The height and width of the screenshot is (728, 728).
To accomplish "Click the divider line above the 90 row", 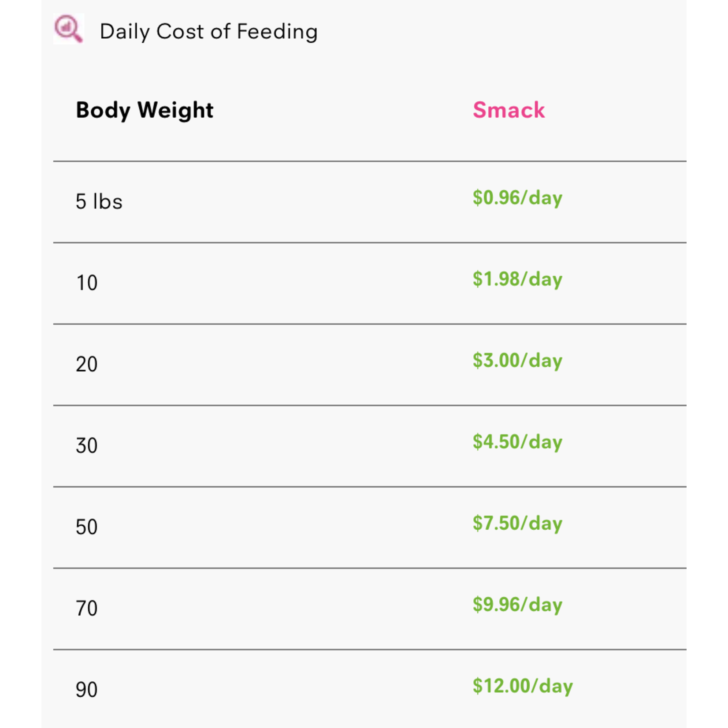I will click(370, 649).
